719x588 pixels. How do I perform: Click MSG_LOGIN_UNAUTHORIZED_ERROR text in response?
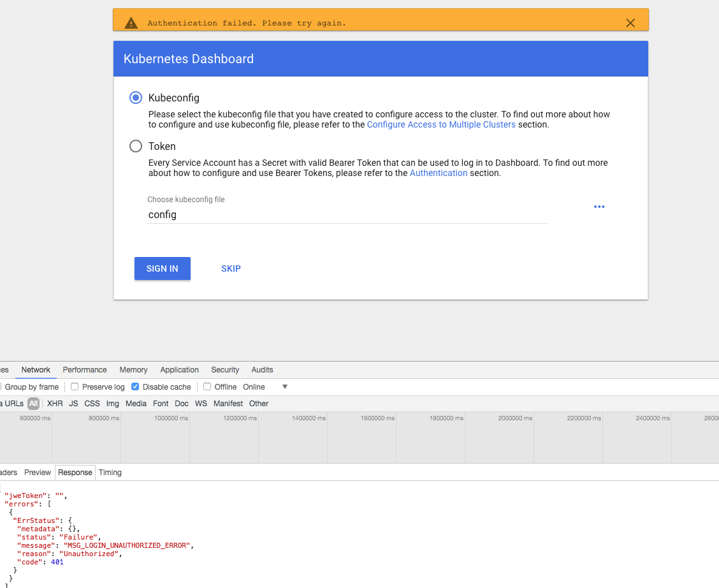(x=127, y=546)
